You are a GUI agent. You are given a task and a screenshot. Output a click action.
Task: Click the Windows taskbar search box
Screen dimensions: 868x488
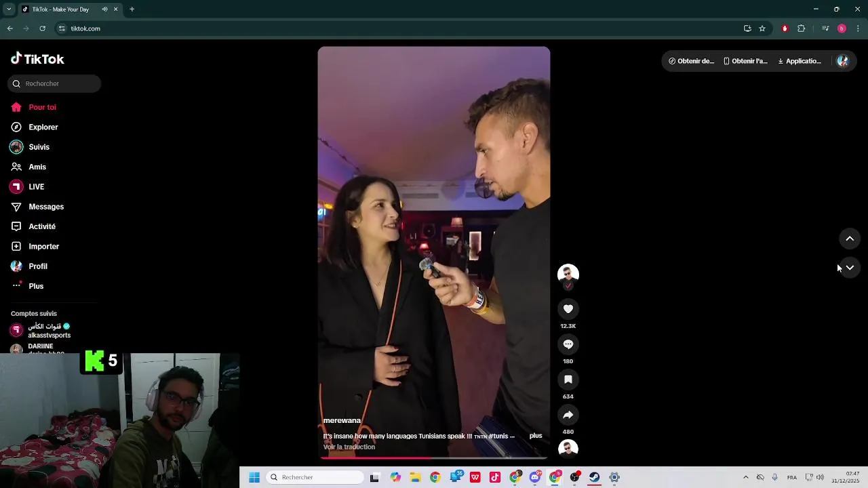(315, 477)
